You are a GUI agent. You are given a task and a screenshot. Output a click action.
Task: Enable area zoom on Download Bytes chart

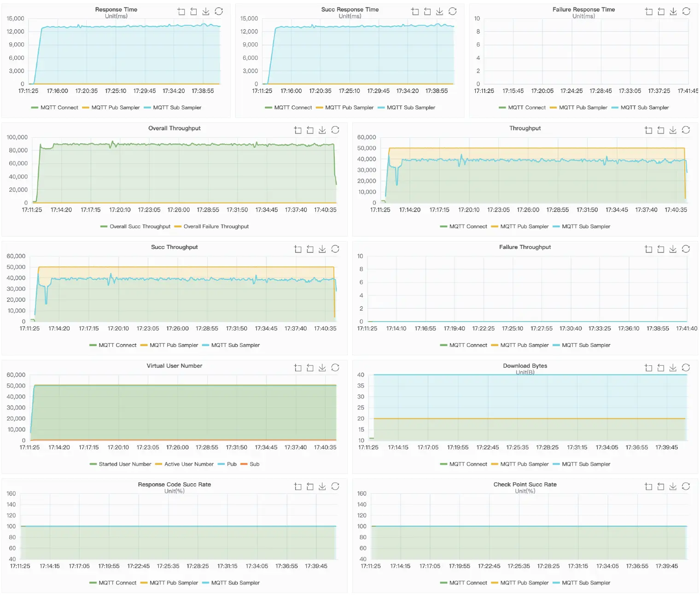point(648,368)
